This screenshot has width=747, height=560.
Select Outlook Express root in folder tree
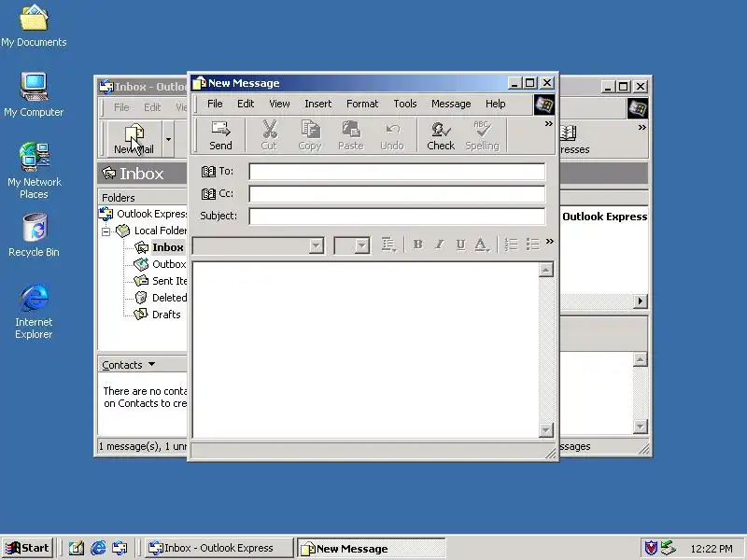click(x=151, y=214)
